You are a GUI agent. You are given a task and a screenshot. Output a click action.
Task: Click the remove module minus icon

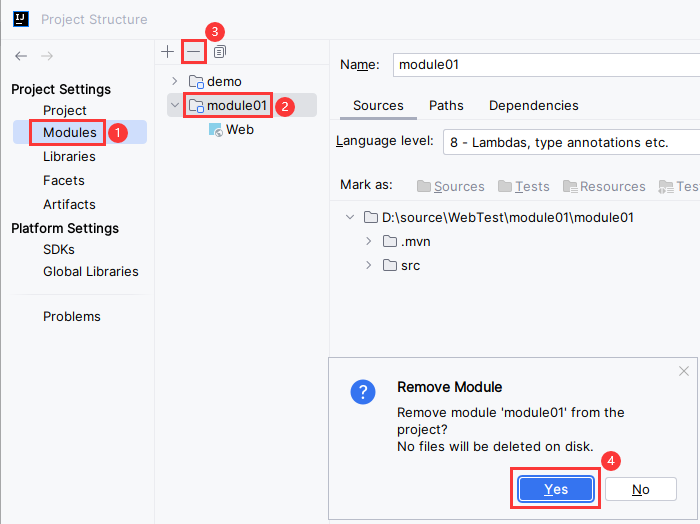193,51
